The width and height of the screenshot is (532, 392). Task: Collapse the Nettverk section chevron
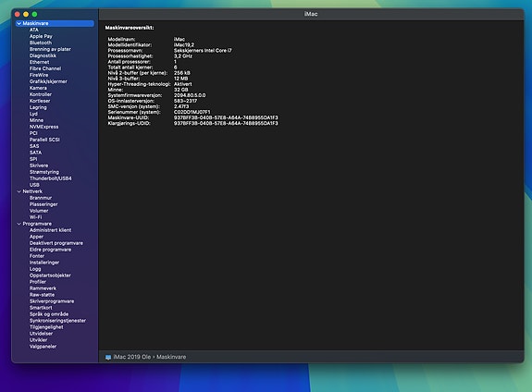(19, 191)
